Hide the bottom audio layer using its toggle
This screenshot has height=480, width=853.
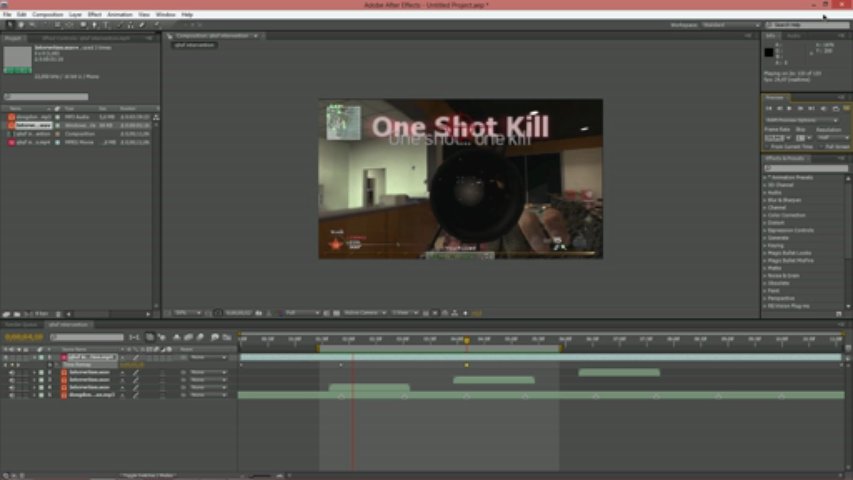pos(12,395)
